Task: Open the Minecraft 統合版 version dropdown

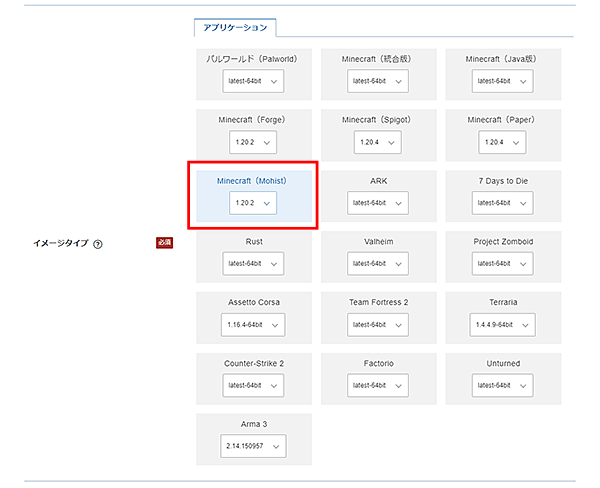Action: pyautogui.click(x=378, y=81)
